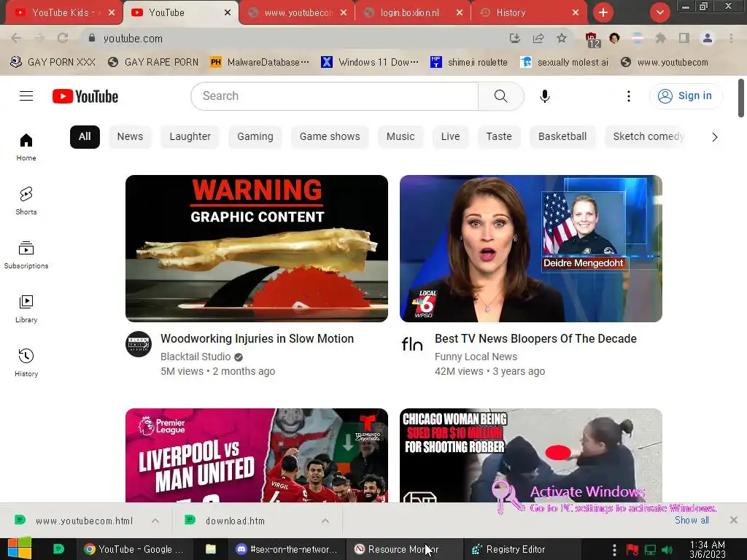Select the Live category chip

coord(450,136)
